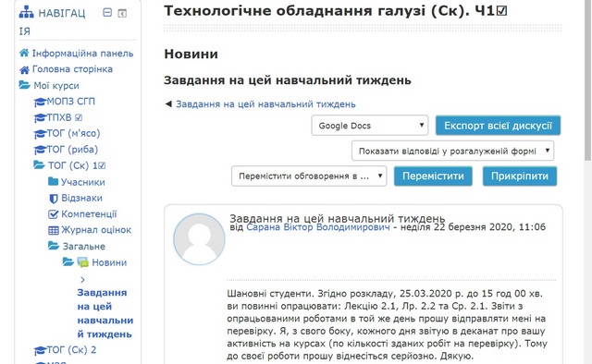Collapse the navigation block with the minus icon
Image resolution: width=592 pixels, height=364 pixels.
(107, 13)
